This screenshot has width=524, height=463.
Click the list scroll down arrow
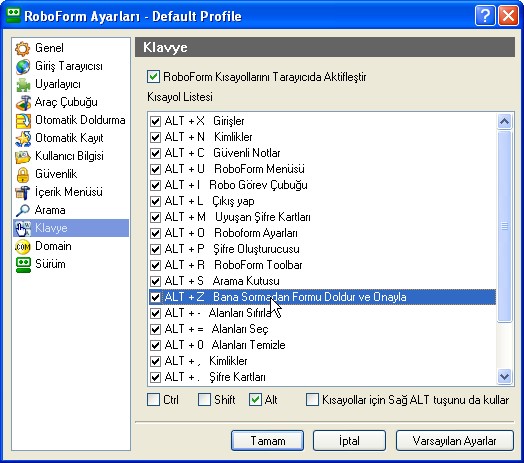coord(504,377)
